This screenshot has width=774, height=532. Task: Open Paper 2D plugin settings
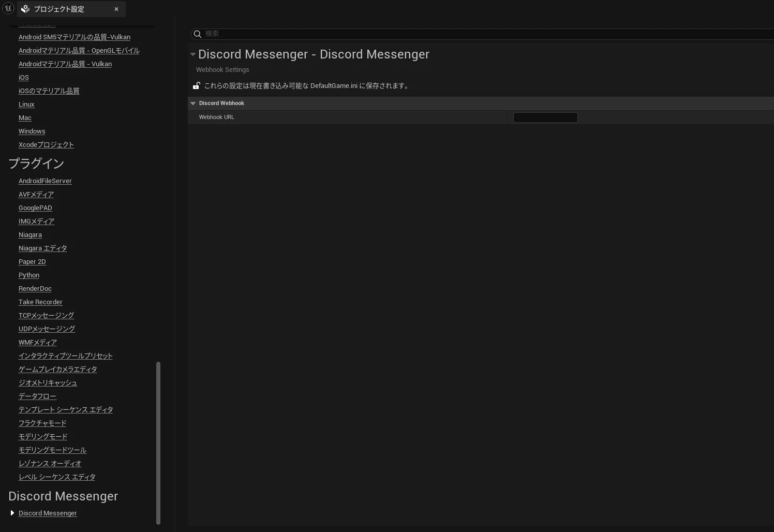click(32, 262)
